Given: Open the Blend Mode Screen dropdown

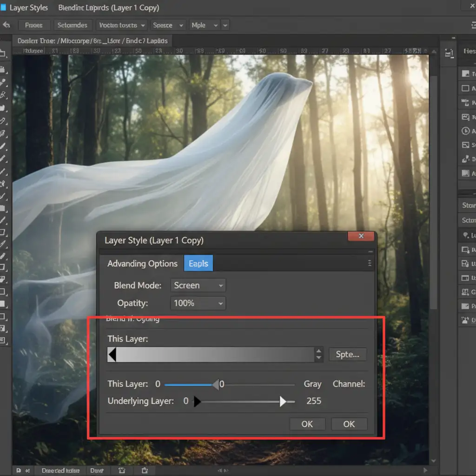Looking at the screenshot, I should (x=198, y=285).
